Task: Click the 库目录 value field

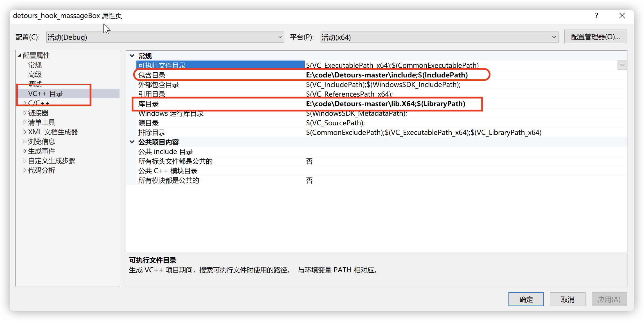Action: click(385, 104)
